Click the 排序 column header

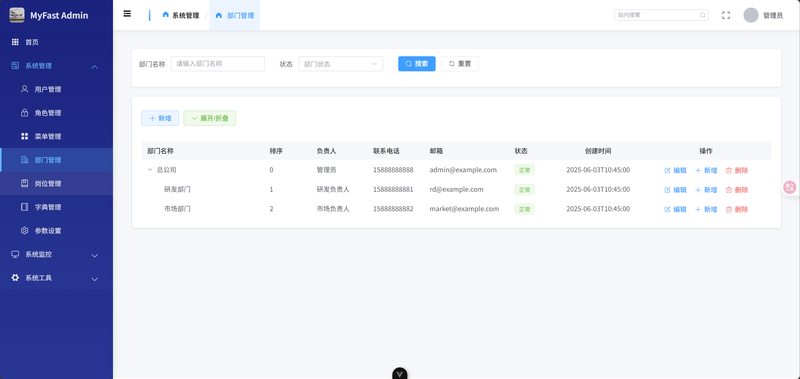pos(276,151)
